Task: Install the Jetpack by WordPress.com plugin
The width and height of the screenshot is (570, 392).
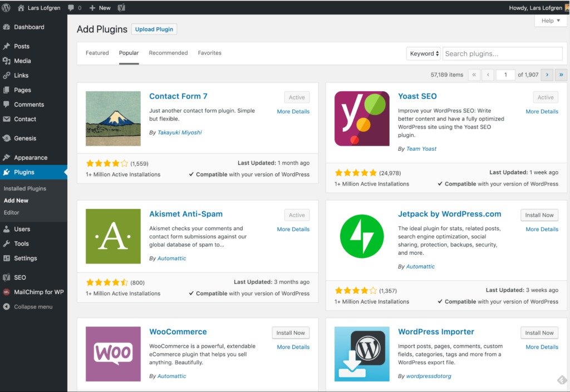Action: [x=539, y=215]
